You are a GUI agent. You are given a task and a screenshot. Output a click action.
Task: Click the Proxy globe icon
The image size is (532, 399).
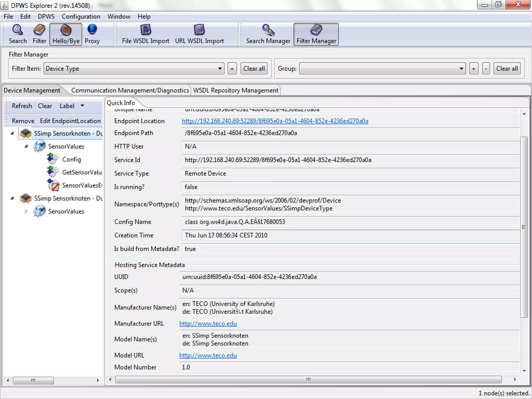[x=92, y=30]
